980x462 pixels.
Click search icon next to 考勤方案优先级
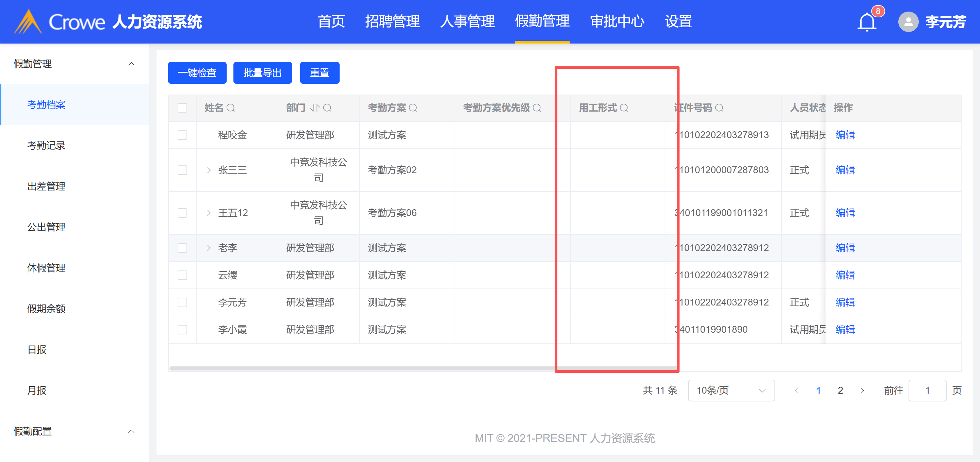(537, 108)
